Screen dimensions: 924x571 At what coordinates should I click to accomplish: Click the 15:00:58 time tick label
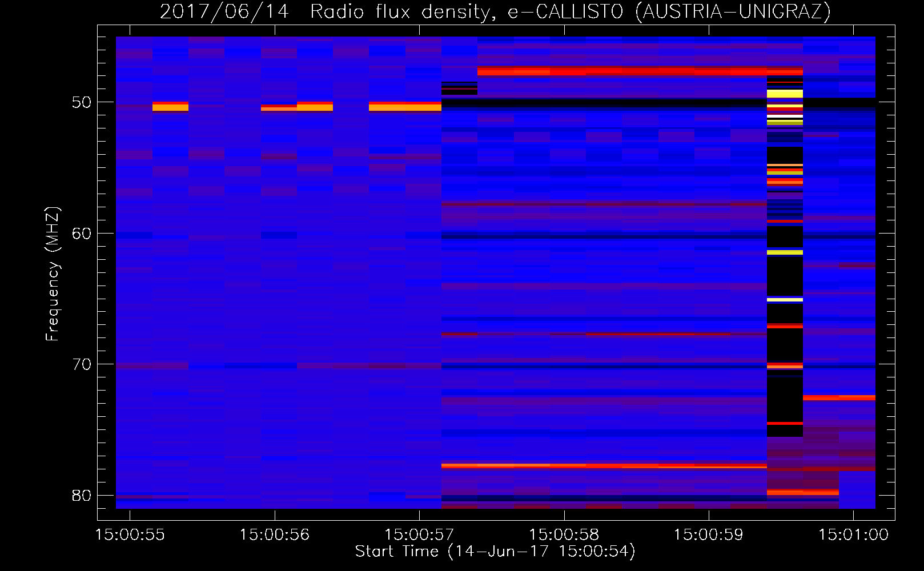564,534
